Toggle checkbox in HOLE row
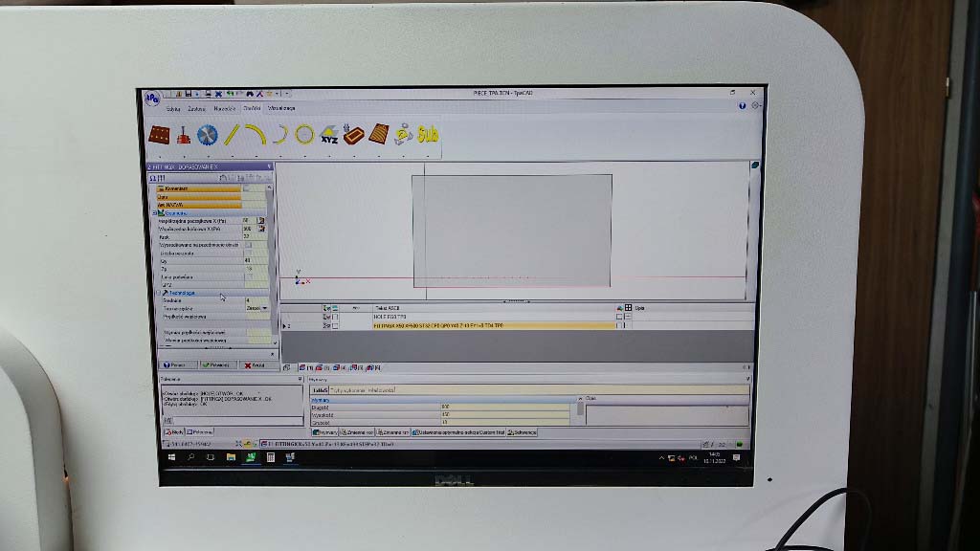 tap(335, 316)
